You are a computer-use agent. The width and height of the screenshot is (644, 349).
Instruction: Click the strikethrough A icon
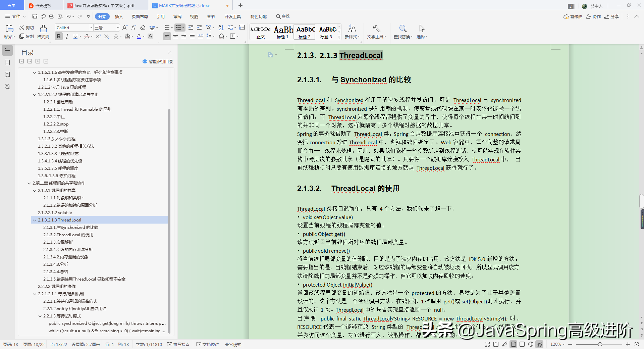click(x=87, y=36)
